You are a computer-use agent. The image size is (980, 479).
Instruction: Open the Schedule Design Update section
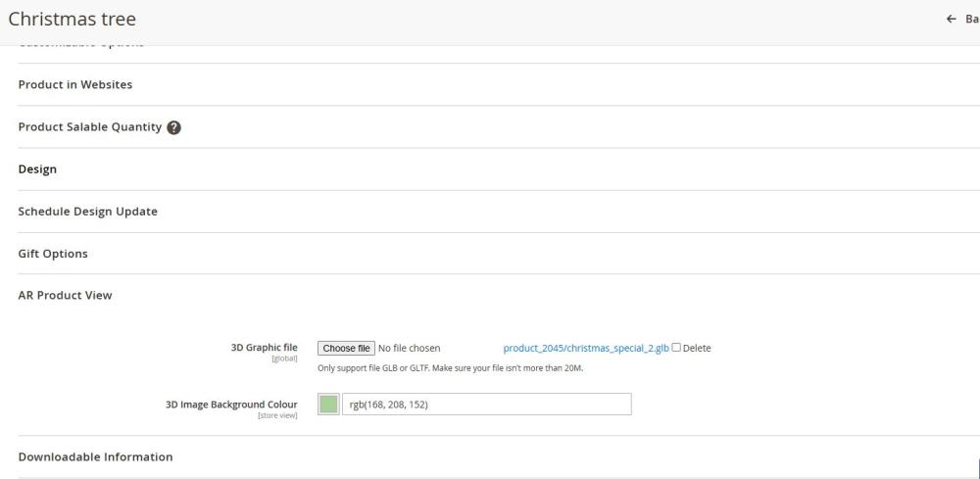tap(87, 212)
